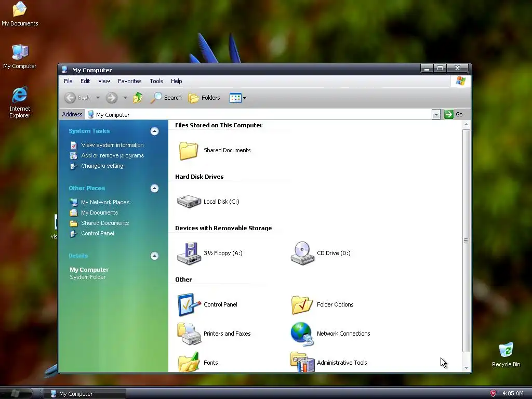Toggle the Folders pane button
The image size is (532, 399).
pyautogui.click(x=204, y=98)
